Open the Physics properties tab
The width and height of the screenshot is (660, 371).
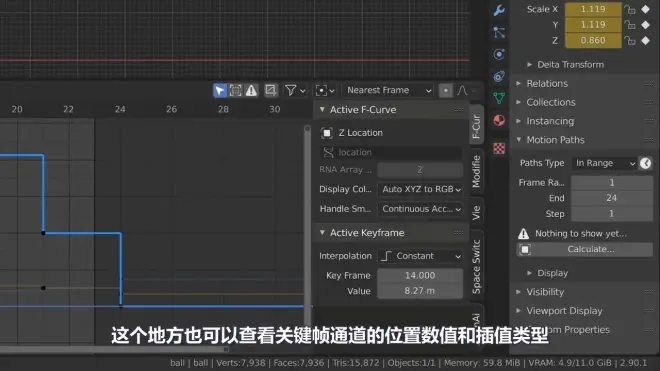click(x=499, y=54)
